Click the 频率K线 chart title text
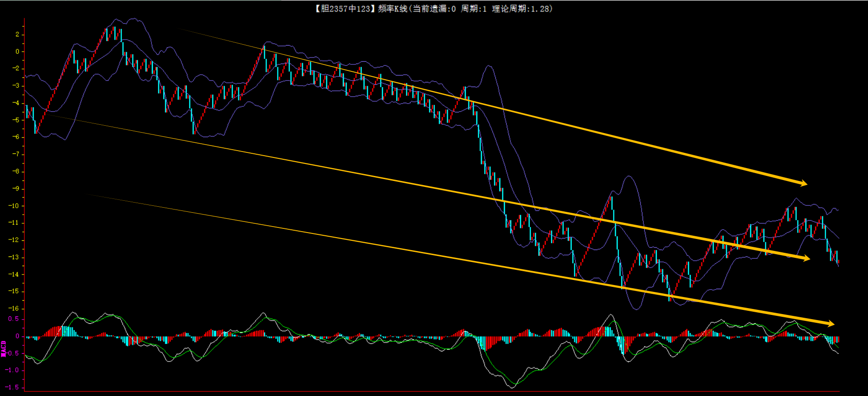This screenshot has width=868, height=396. tap(393, 9)
